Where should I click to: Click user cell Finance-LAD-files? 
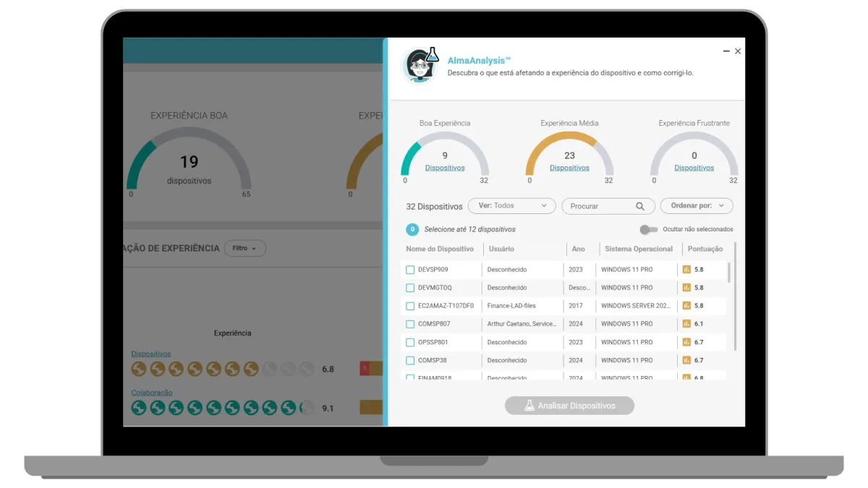coord(511,306)
